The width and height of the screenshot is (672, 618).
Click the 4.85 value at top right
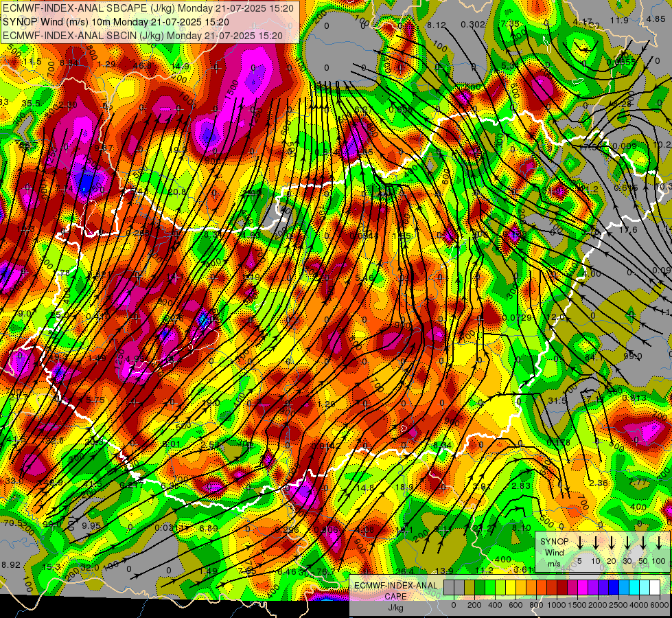656,19
